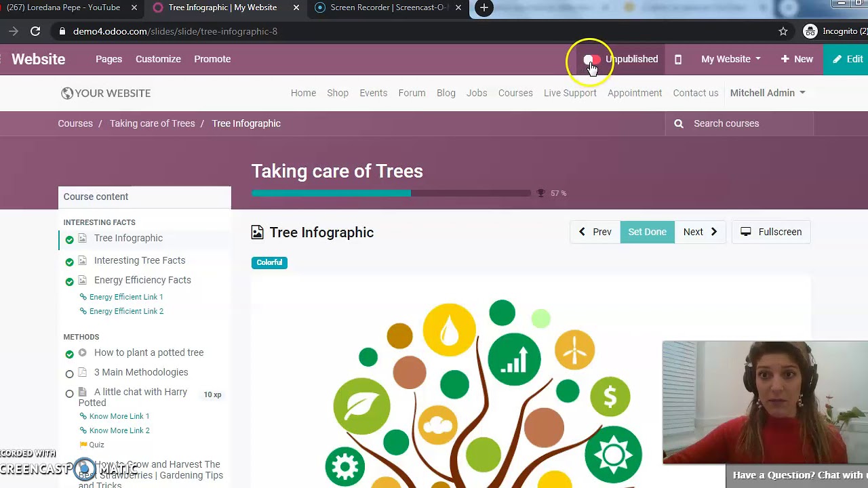Open the Courses nav link
Image resolution: width=868 pixels, height=488 pixels.
pyautogui.click(x=515, y=93)
